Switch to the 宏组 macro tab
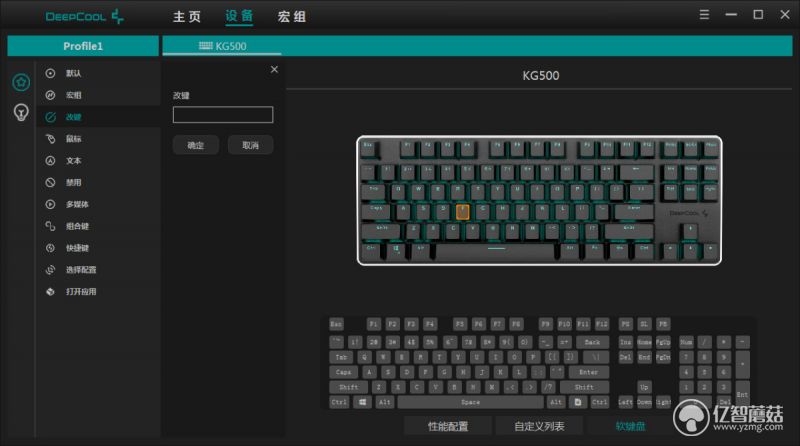800x446 pixels. pos(292,17)
